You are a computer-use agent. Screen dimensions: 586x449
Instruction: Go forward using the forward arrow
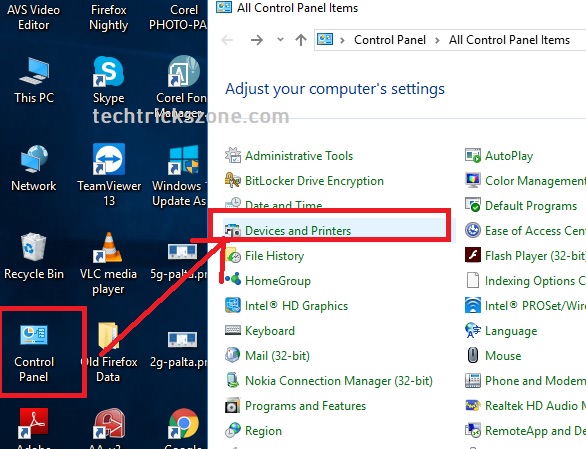pyautogui.click(x=257, y=40)
